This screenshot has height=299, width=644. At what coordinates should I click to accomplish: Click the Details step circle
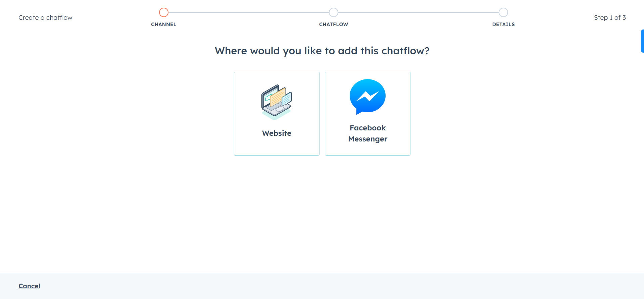coord(503,12)
